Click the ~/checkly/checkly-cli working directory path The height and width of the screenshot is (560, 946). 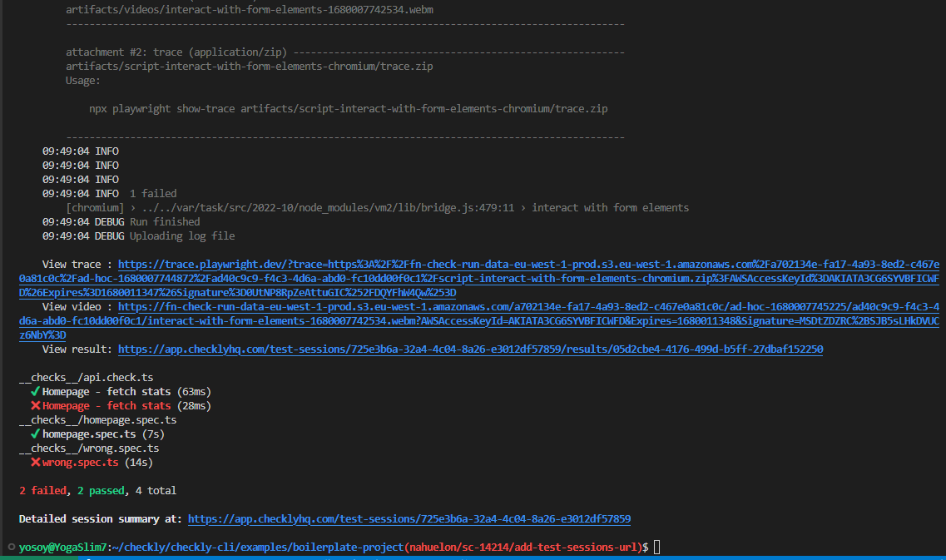[x=258, y=547]
